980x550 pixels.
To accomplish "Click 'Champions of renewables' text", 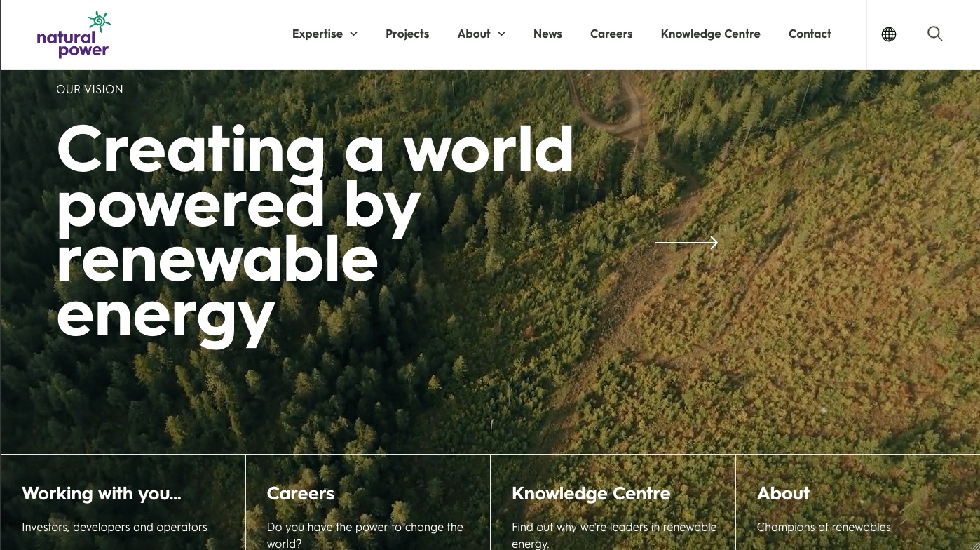I will click(824, 527).
